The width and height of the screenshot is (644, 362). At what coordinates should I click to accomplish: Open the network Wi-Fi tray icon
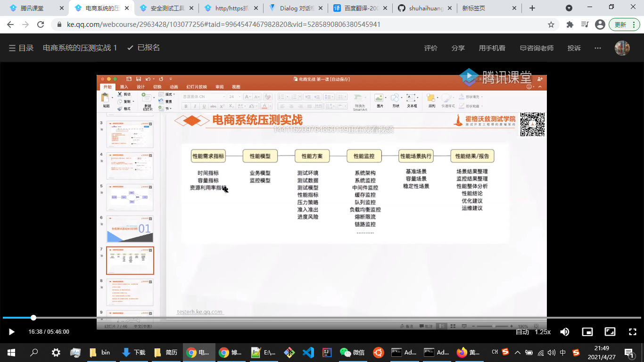(540, 352)
